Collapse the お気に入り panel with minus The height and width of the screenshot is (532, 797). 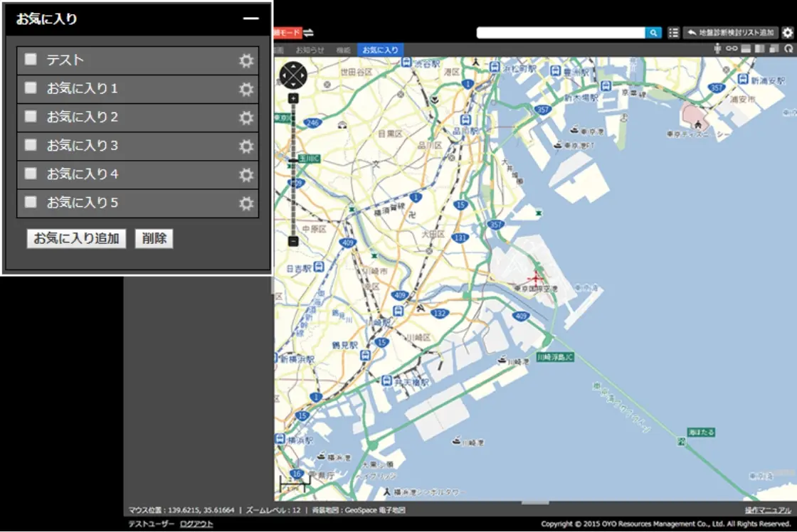coord(250,19)
